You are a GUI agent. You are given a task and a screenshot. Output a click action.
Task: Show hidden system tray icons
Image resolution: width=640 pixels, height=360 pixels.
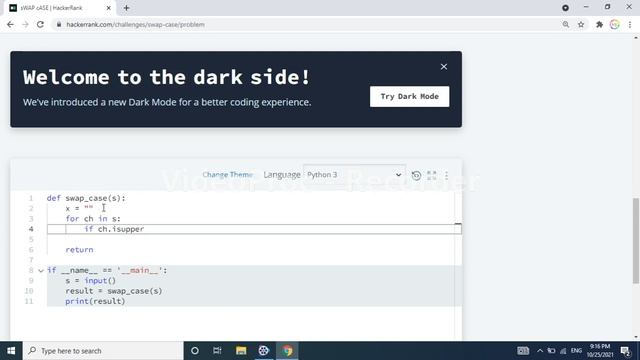[x=540, y=351]
